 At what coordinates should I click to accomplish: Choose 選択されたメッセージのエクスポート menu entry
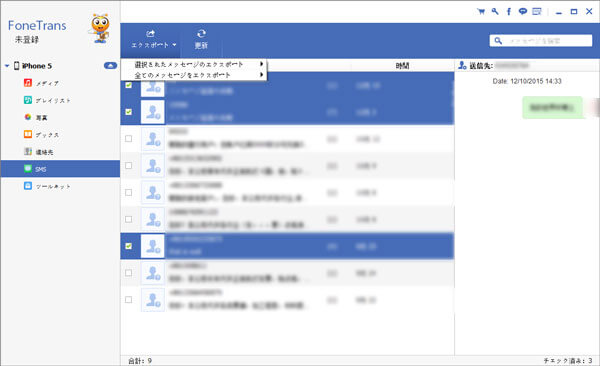[x=194, y=64]
